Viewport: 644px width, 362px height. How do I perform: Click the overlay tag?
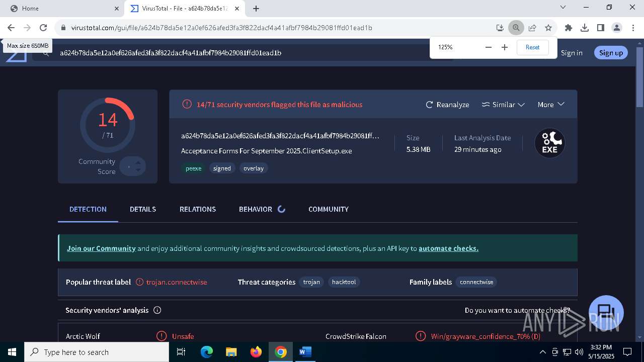pyautogui.click(x=254, y=168)
